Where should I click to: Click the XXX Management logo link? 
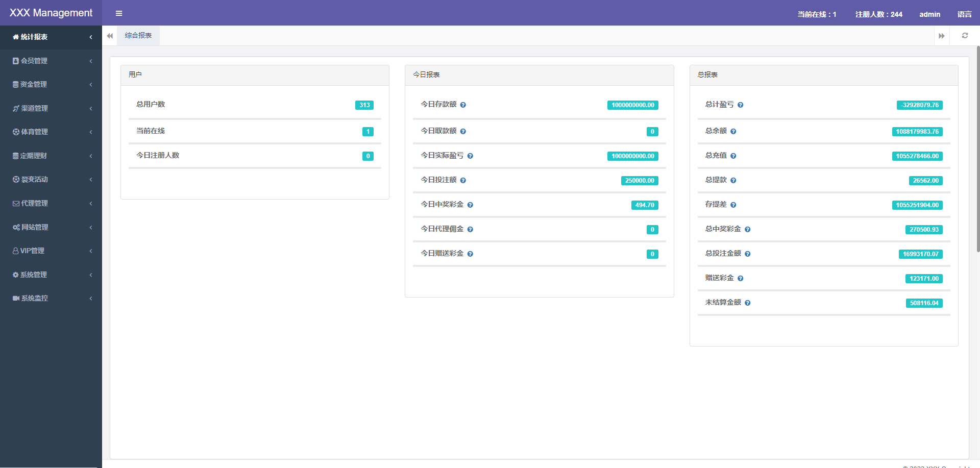tap(51, 13)
